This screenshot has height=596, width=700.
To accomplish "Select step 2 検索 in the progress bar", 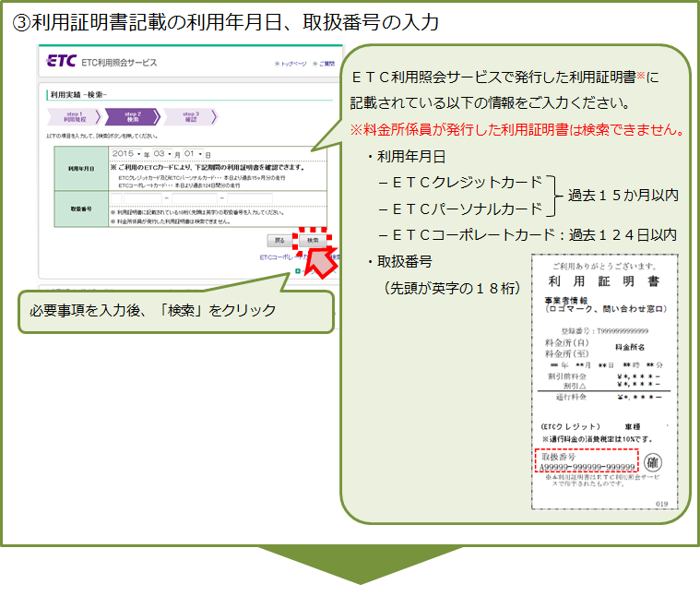I will 133,117.
